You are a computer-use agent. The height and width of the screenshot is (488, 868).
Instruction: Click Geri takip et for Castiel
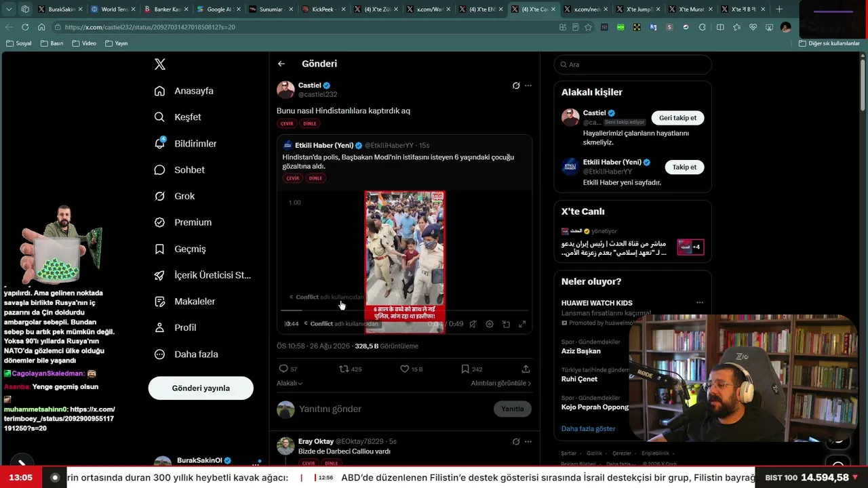click(677, 118)
